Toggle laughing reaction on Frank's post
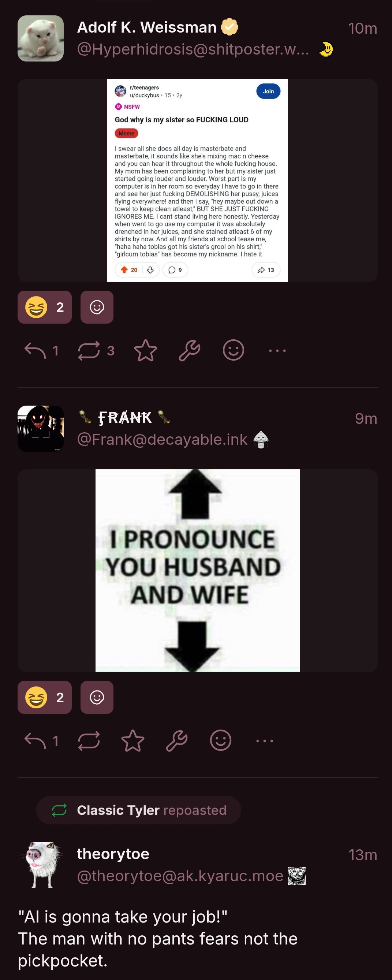The height and width of the screenshot is (980, 392). (45, 697)
